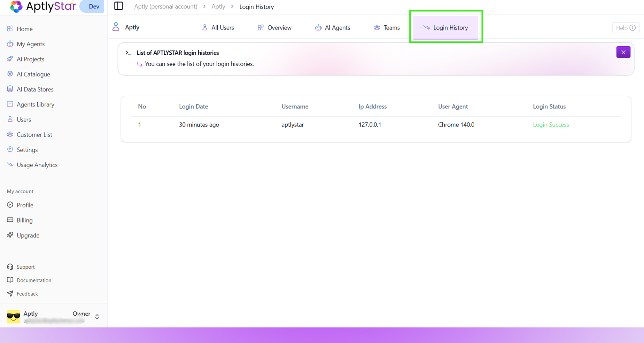Image resolution: width=644 pixels, height=343 pixels.
Task: Click the Billing card icon
Action: click(10, 220)
